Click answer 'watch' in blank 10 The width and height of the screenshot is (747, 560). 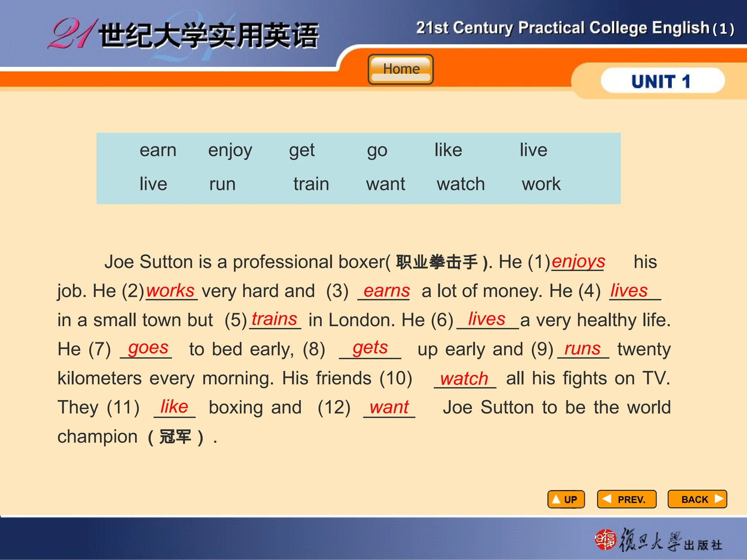point(464,379)
